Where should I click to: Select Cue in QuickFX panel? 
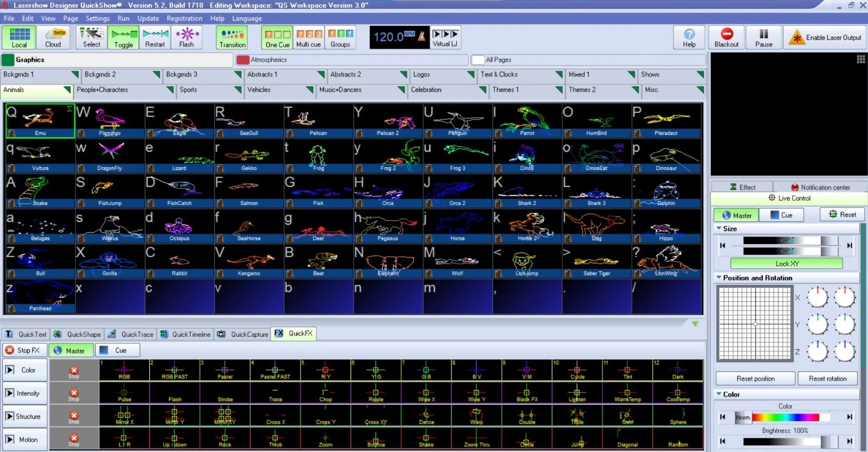pos(118,351)
